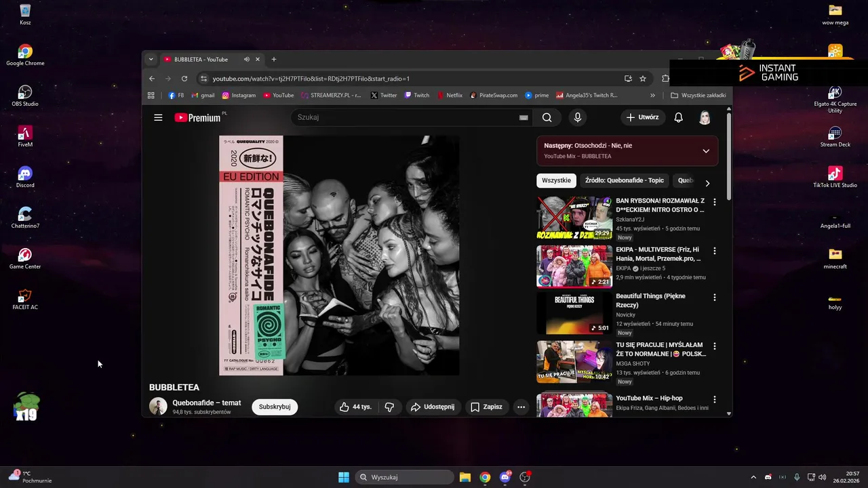Screen dimensions: 868x488
Task: Open the BAN RYBSONA video thumbnail
Action: 574,218
